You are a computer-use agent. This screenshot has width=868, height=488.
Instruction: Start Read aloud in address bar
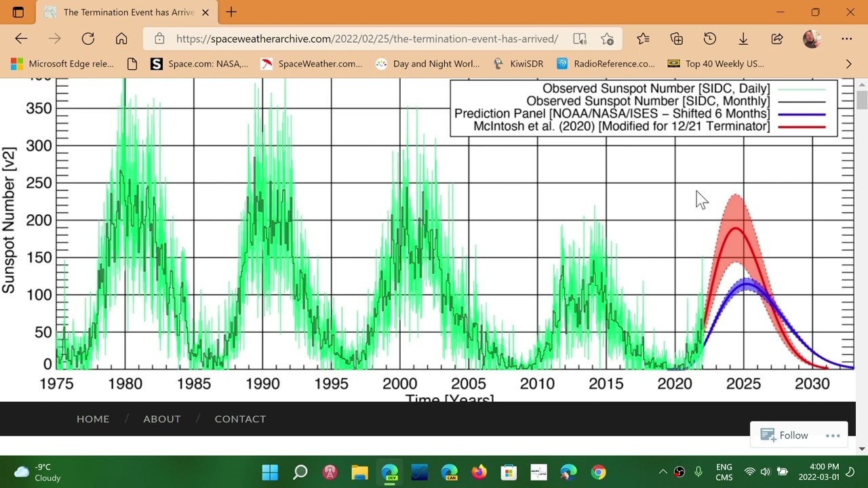coord(579,39)
